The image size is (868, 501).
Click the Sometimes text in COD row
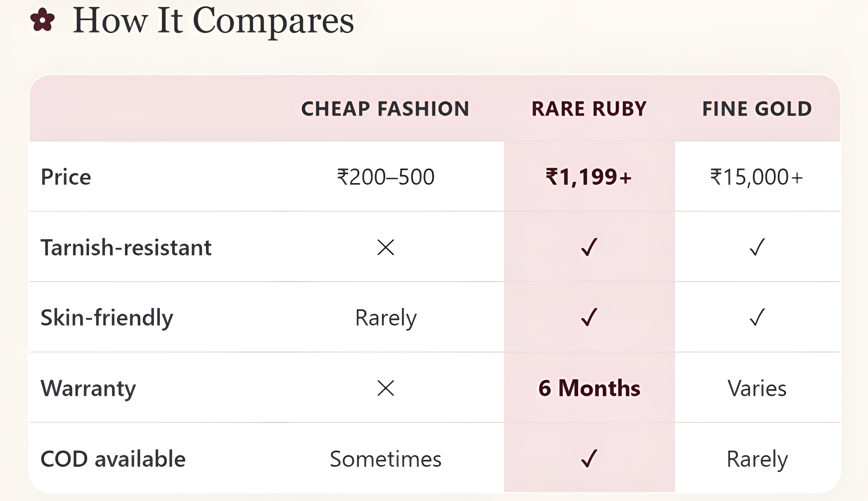(386, 459)
